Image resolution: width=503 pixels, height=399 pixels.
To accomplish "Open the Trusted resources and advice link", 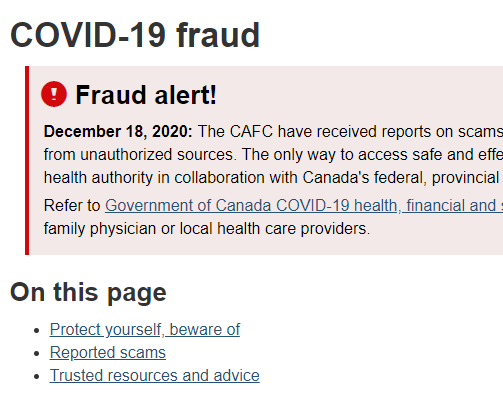I will click(155, 376).
